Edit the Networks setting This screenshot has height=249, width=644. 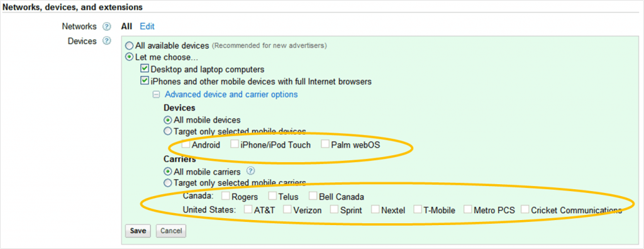[x=147, y=26]
